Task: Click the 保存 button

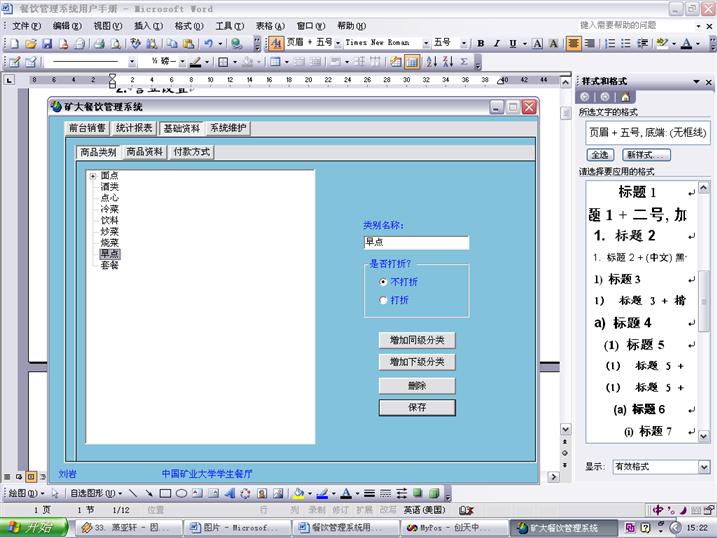Action: 417,408
